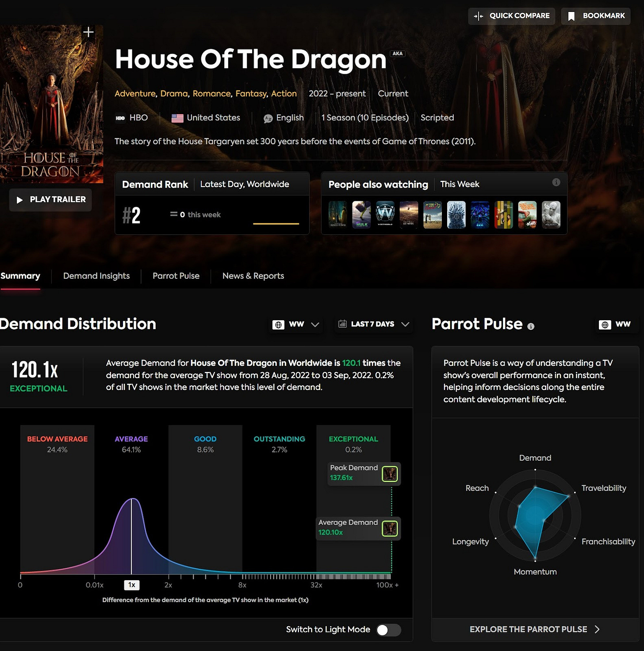644x651 pixels.
Task: Click the Travelability axis label on radar
Action: (x=604, y=488)
